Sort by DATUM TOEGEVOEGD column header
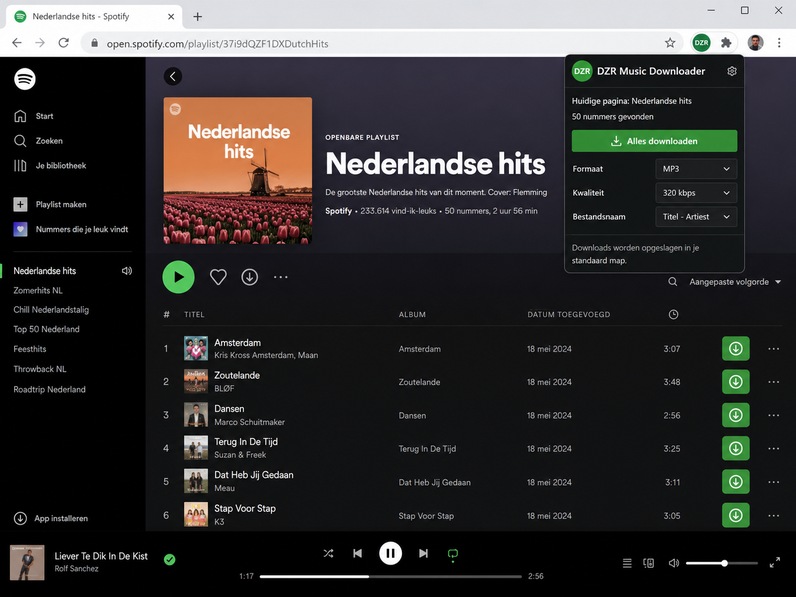The width and height of the screenshot is (796, 597). tap(569, 315)
